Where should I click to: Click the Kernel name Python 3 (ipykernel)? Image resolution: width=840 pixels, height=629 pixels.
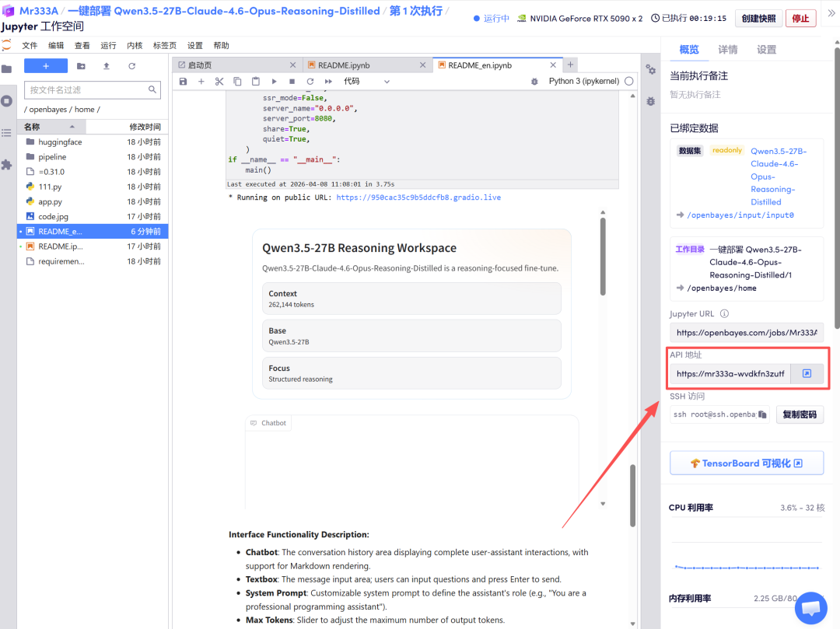pyautogui.click(x=584, y=82)
